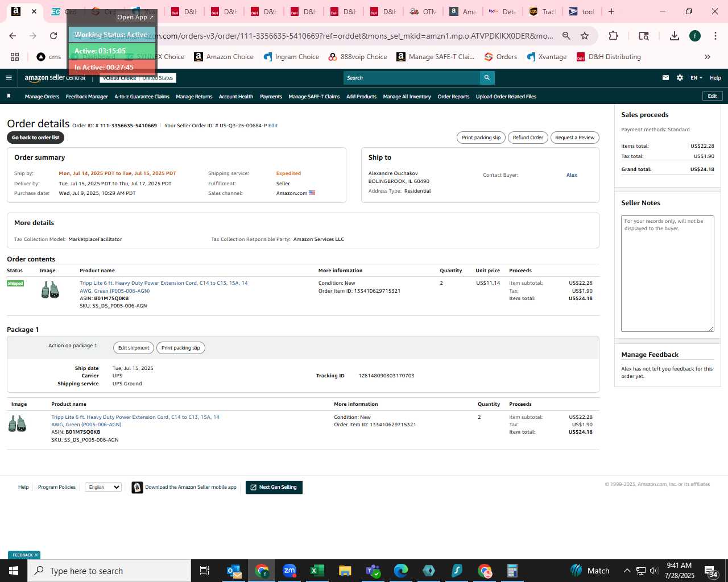Click the zoom magnifier in the address bar
This screenshot has width=728, height=582.
coord(566,36)
